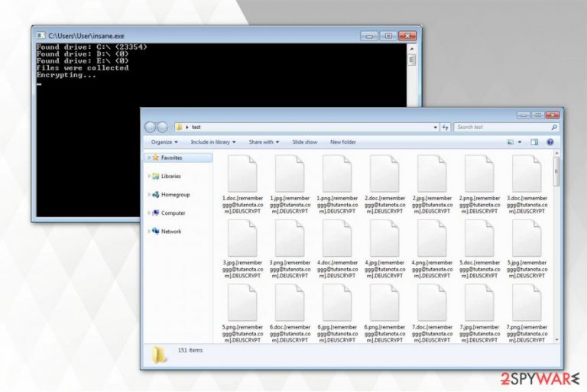The width and height of the screenshot is (587, 392).
Task: Click the scroll down arrow in Explorer
Action: tap(556, 339)
